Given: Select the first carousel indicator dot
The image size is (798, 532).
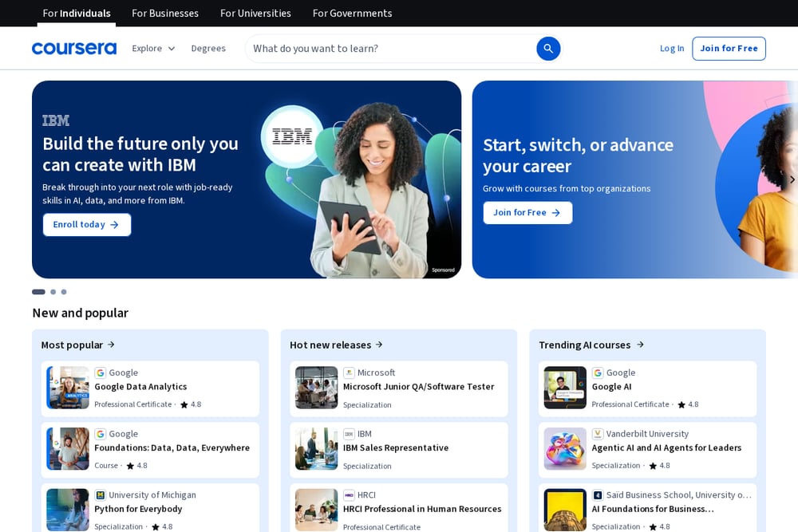Looking at the screenshot, I should point(38,292).
